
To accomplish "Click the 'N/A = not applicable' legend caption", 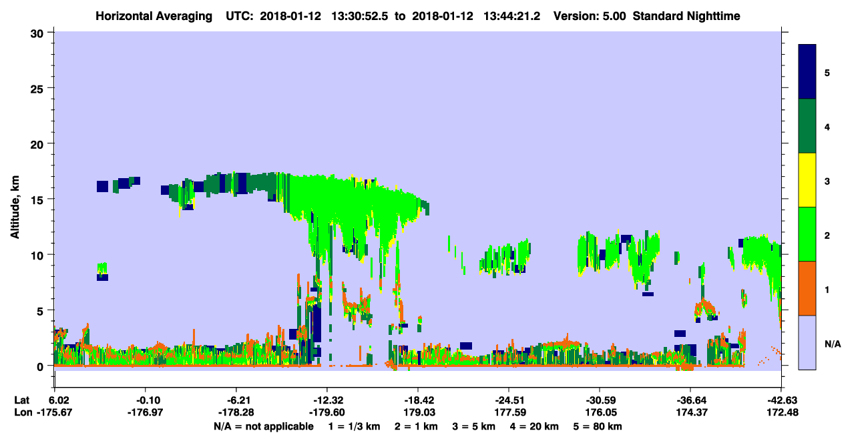I will [263, 426].
